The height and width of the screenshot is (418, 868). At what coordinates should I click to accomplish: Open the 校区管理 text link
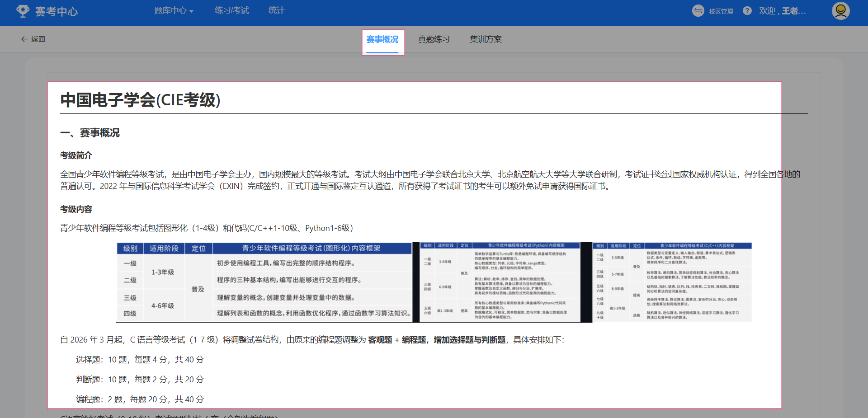(x=721, y=11)
